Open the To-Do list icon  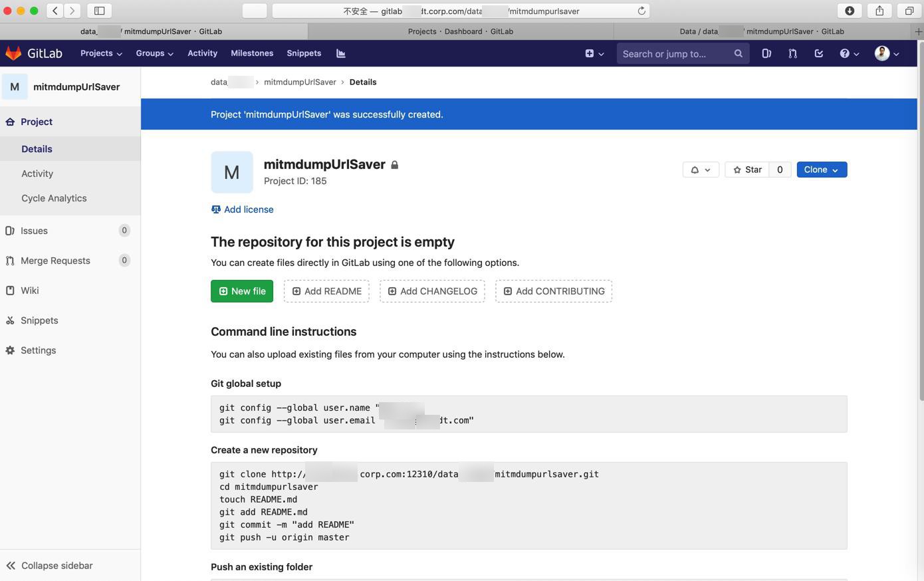point(819,53)
